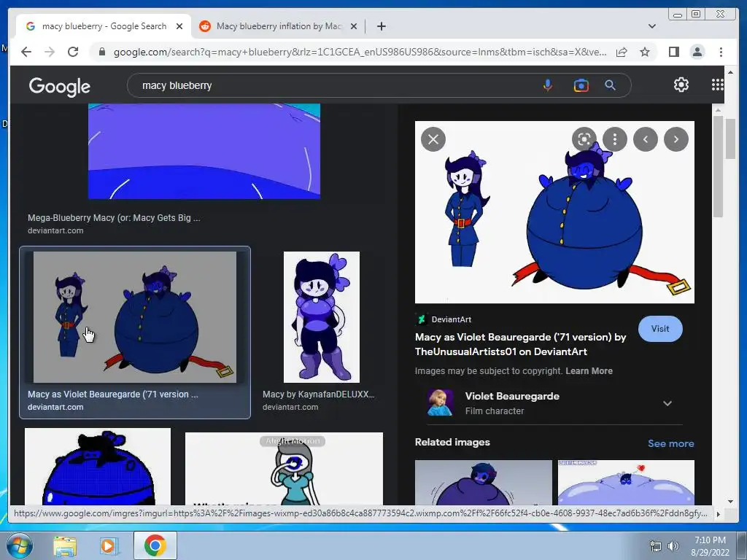The width and height of the screenshot is (747, 560).
Task: Search inside image with Lens icon
Action: coord(584,139)
